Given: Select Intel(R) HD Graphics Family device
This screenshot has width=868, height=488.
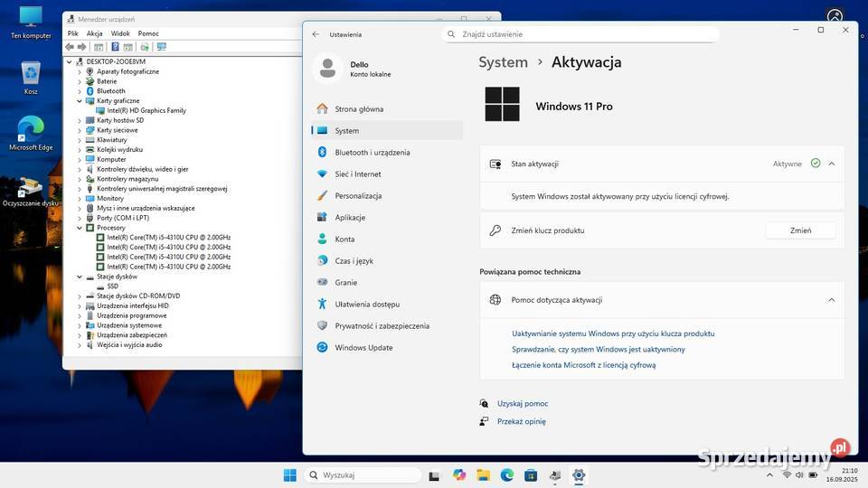Looking at the screenshot, I should [146, 110].
